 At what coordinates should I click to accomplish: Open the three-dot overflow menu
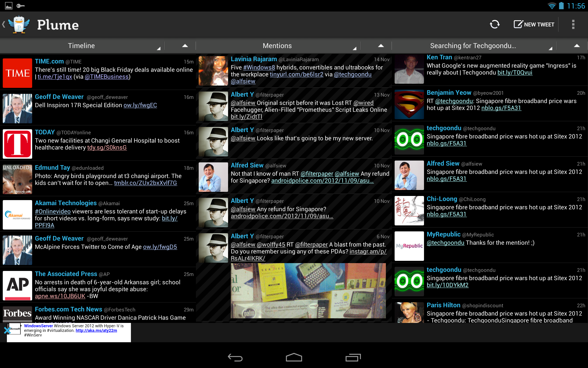[x=573, y=24]
